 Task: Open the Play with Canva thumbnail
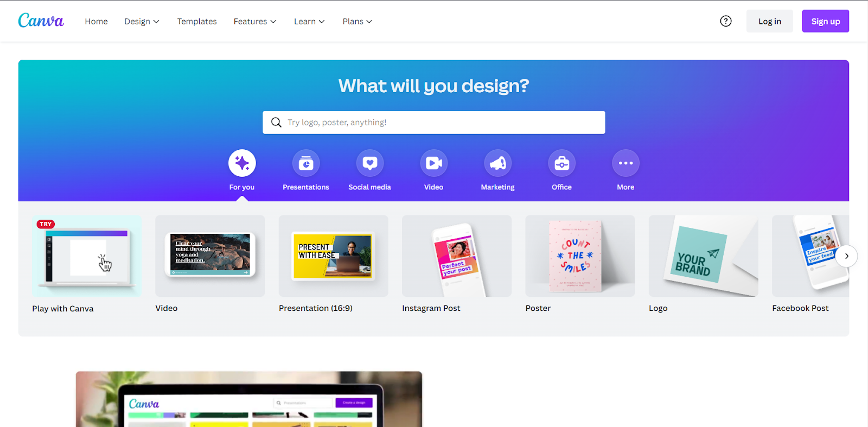click(x=87, y=256)
